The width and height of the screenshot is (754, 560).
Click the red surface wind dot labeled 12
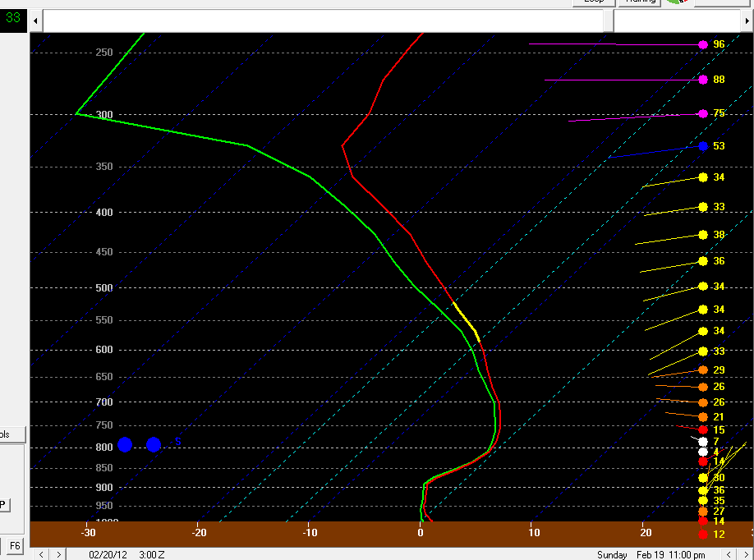pos(703,534)
